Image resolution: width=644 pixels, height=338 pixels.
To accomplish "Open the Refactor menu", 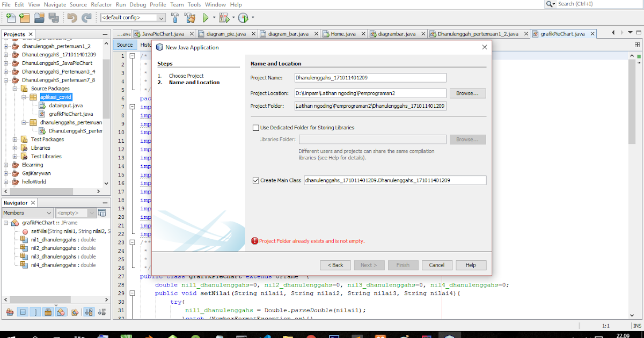I will [x=101, y=4].
